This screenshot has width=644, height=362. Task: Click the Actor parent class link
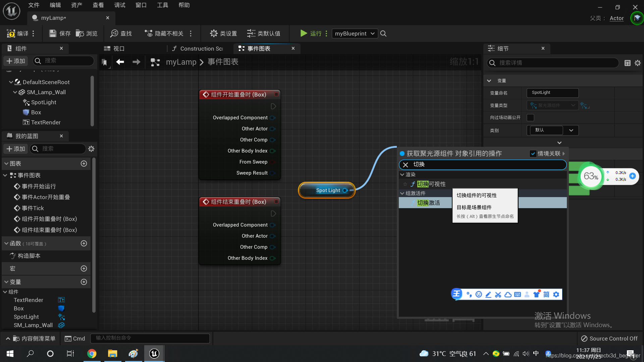click(616, 18)
